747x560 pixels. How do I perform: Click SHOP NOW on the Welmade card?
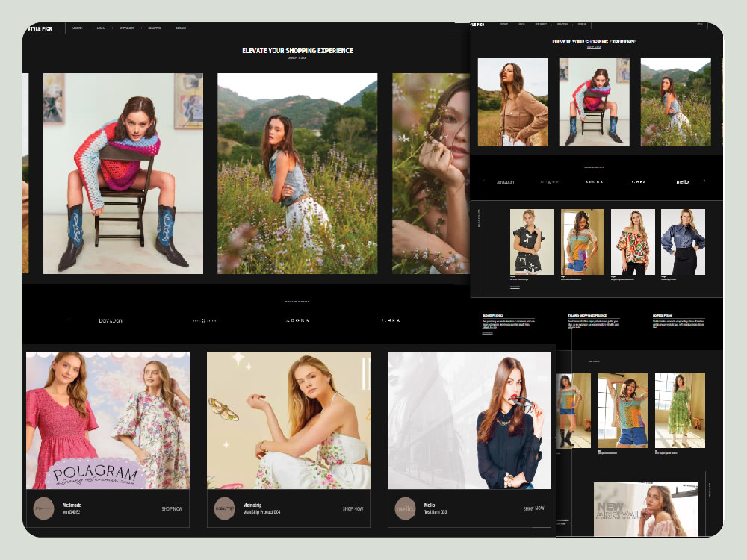(172, 509)
